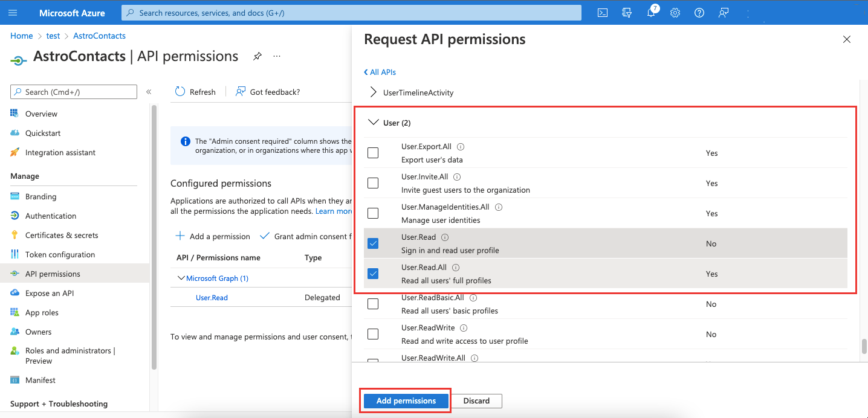The width and height of the screenshot is (868, 418).
Task: Open Branding in the Manage menu
Action: [40, 196]
